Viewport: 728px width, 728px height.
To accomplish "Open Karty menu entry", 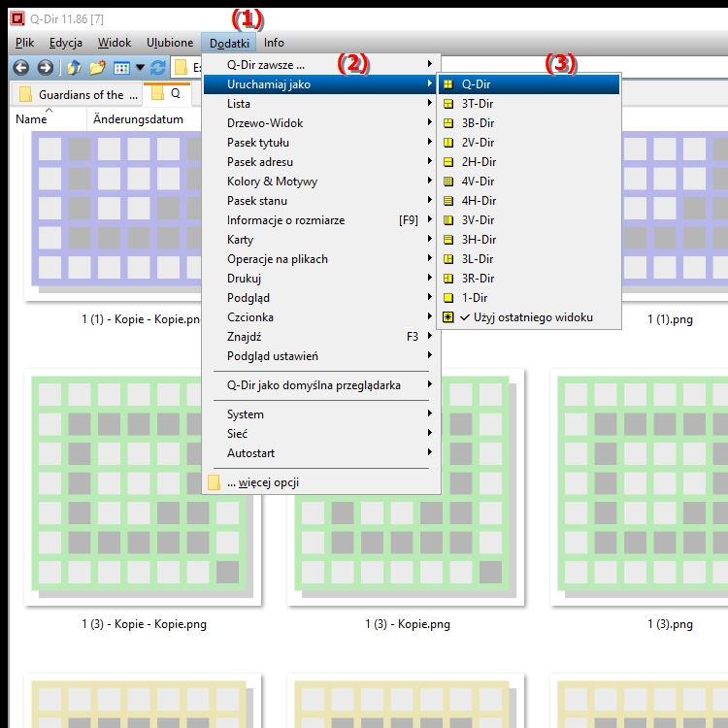I will tap(320, 240).
